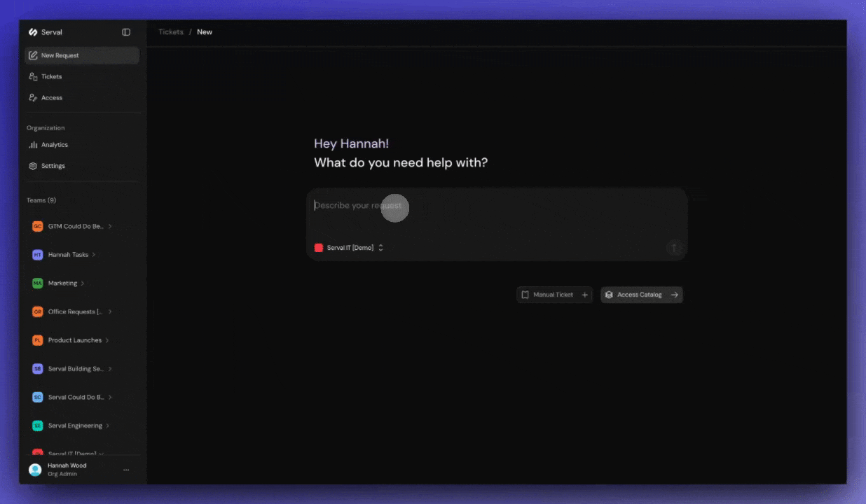This screenshot has height=504, width=866.
Task: Toggle the sidebar collapse control
Action: [x=126, y=31]
